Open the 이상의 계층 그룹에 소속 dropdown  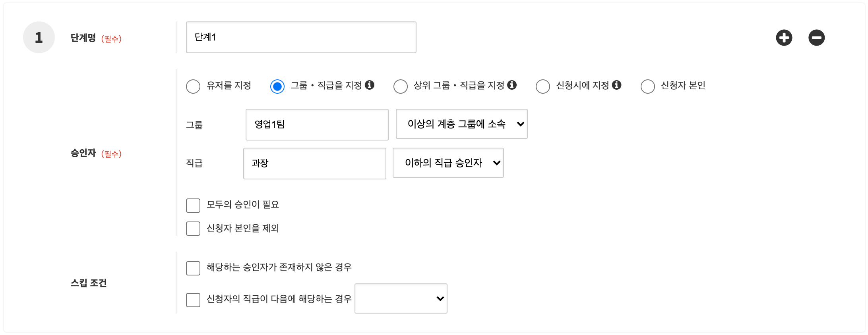461,124
